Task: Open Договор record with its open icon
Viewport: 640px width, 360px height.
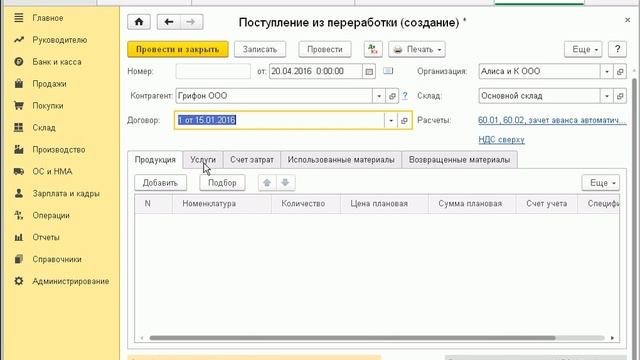Action: point(404,120)
